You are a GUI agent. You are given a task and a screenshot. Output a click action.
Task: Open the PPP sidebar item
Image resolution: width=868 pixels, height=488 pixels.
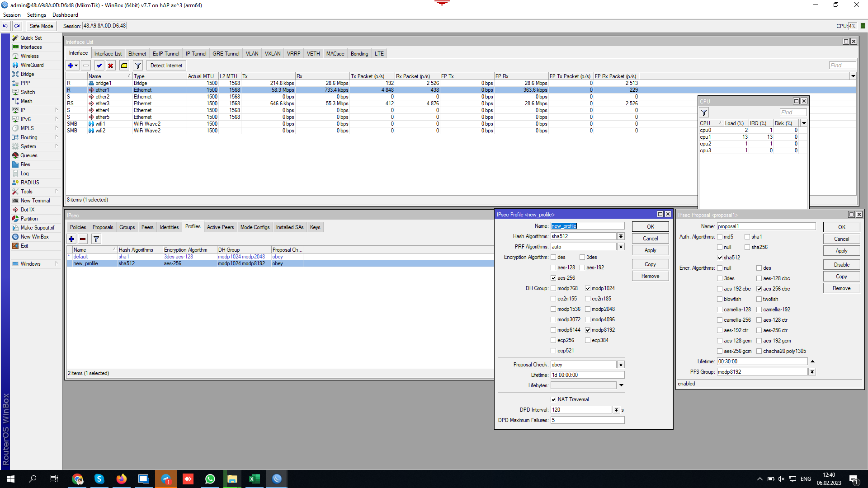(25, 83)
